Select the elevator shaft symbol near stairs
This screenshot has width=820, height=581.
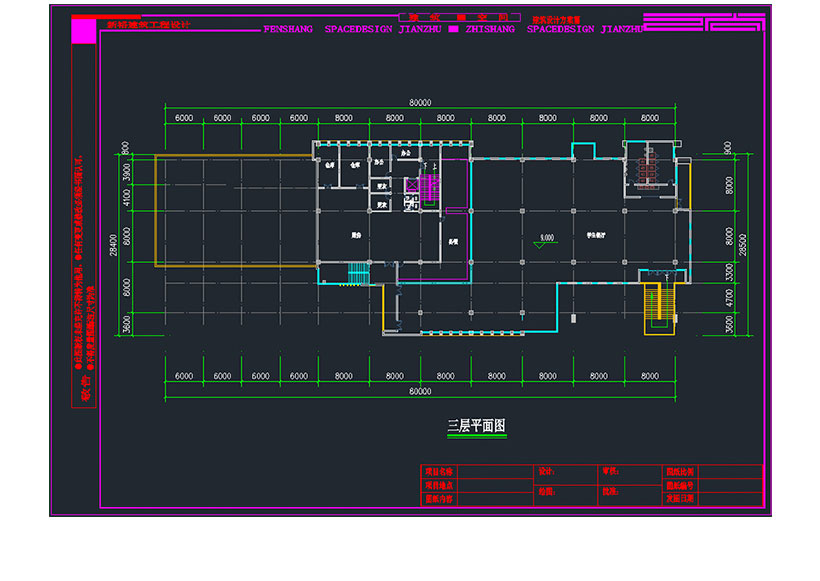412,185
